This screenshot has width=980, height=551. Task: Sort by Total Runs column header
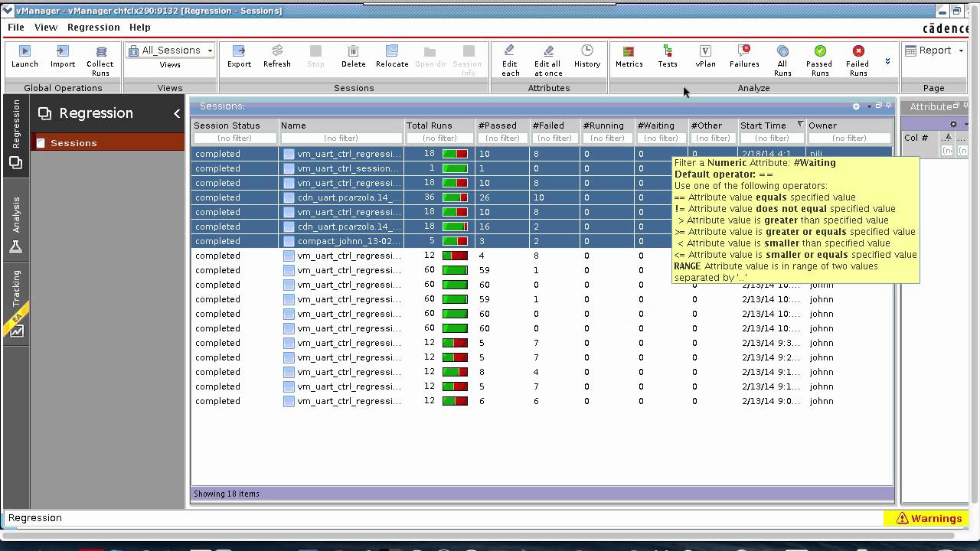pos(439,126)
